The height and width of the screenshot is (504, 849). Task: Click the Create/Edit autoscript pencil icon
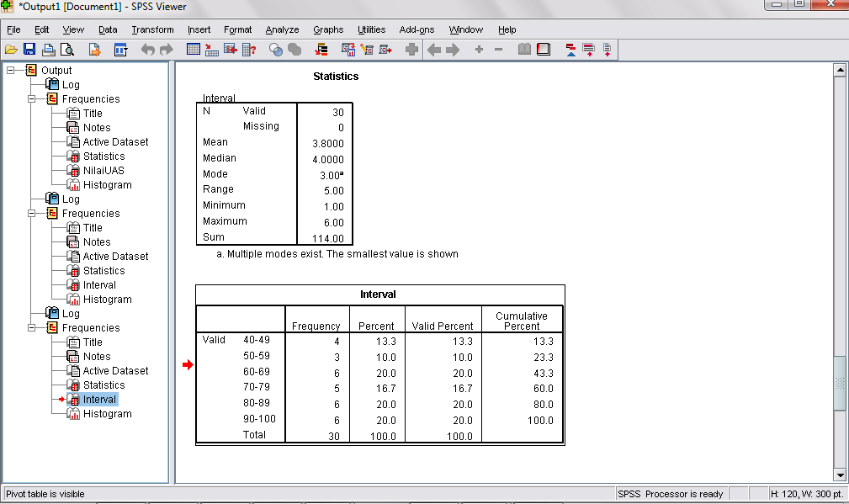367,50
